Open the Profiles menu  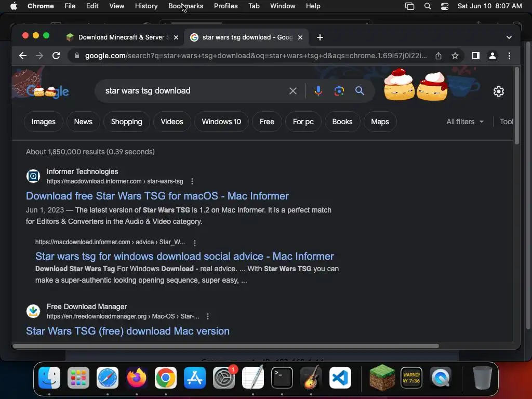click(225, 6)
